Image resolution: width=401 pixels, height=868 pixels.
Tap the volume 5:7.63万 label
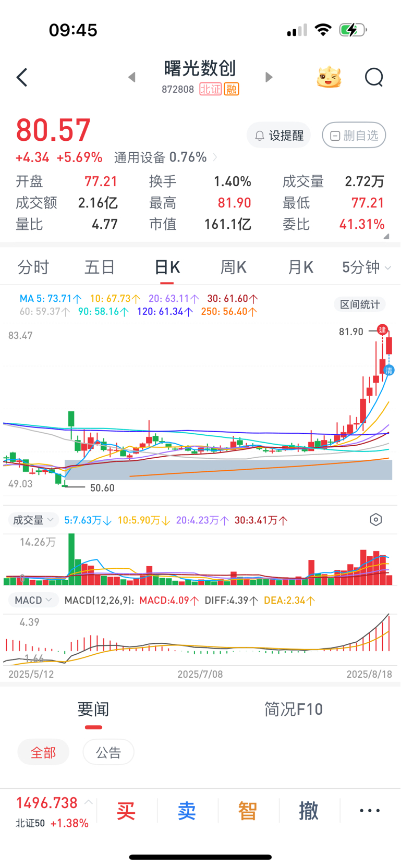point(88,520)
